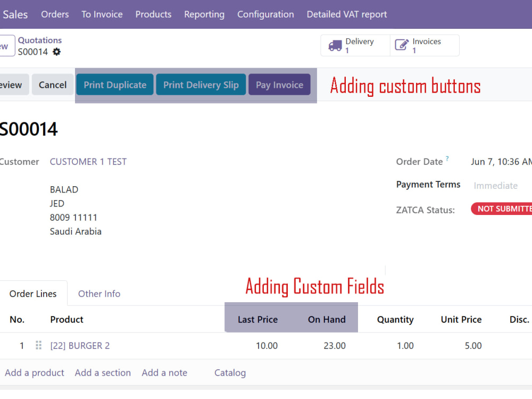Click the Print Duplicate button
Screen dimensions: 532x399
point(115,85)
